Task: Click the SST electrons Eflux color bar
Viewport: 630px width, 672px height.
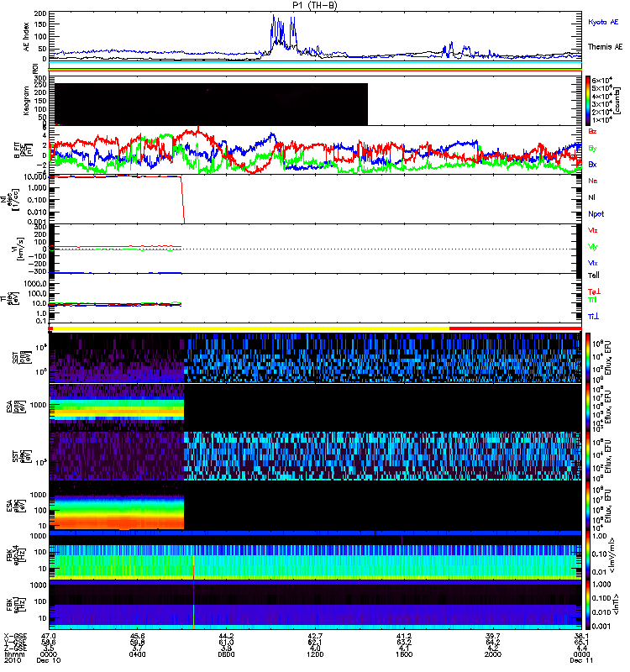Action: [588, 456]
